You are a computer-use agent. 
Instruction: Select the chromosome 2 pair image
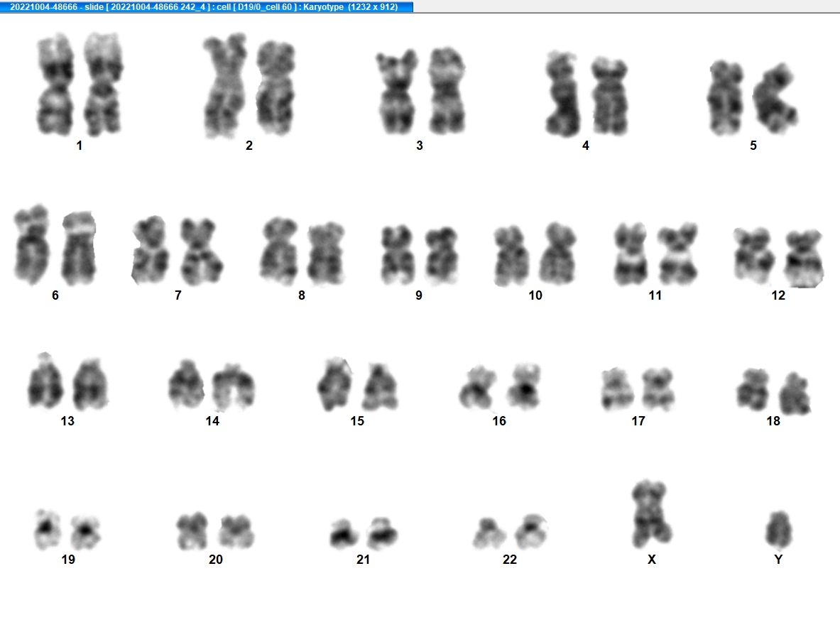[x=249, y=86]
